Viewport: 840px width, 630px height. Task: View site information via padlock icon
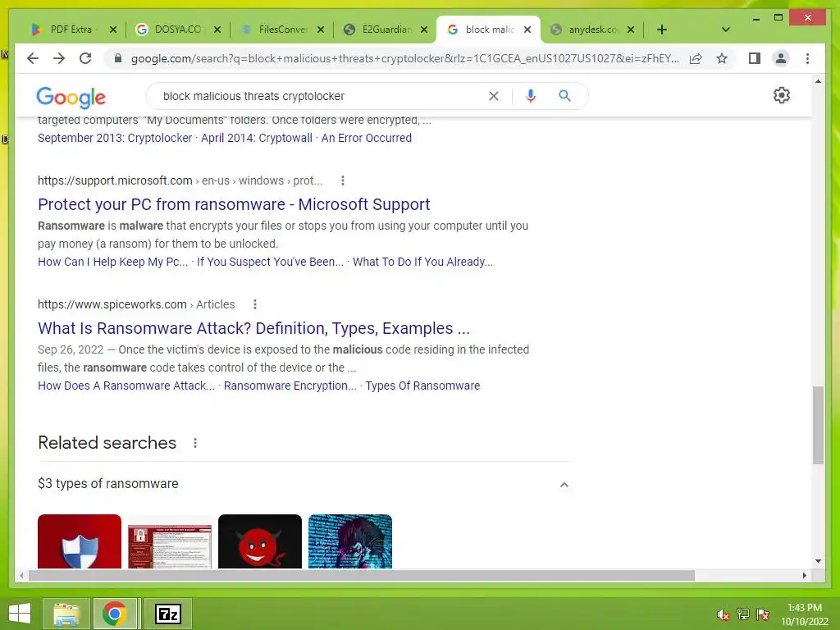(118, 58)
